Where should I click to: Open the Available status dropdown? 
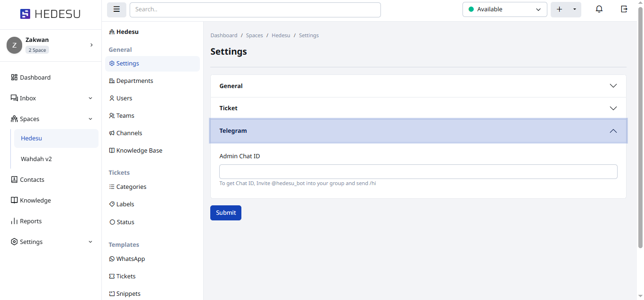(x=504, y=9)
